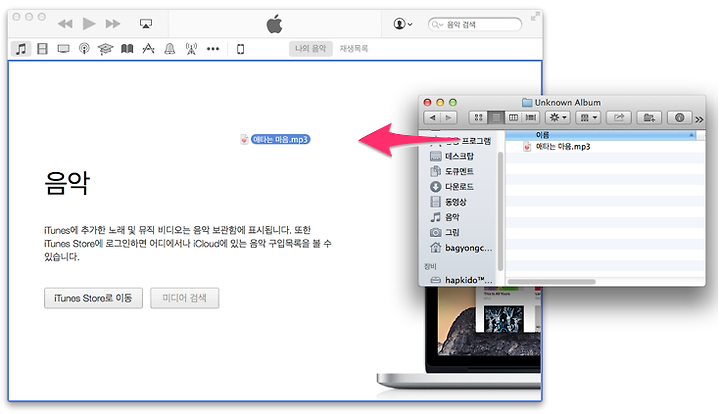Click the Finder Get Info button
The width and height of the screenshot is (720, 414).
680,118
